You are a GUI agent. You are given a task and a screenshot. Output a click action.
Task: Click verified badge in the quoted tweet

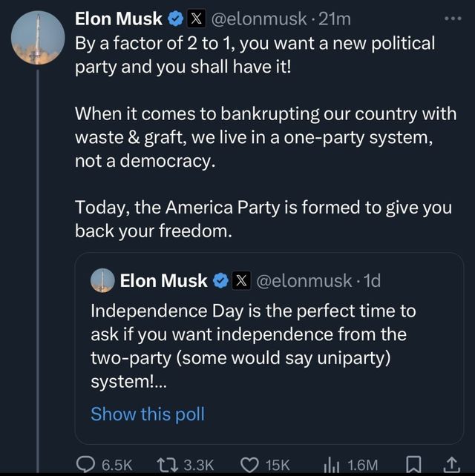pyautogui.click(x=220, y=280)
